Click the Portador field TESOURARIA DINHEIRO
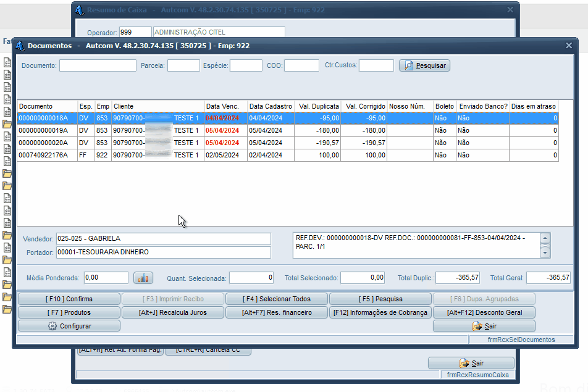588x392 pixels. [164, 252]
